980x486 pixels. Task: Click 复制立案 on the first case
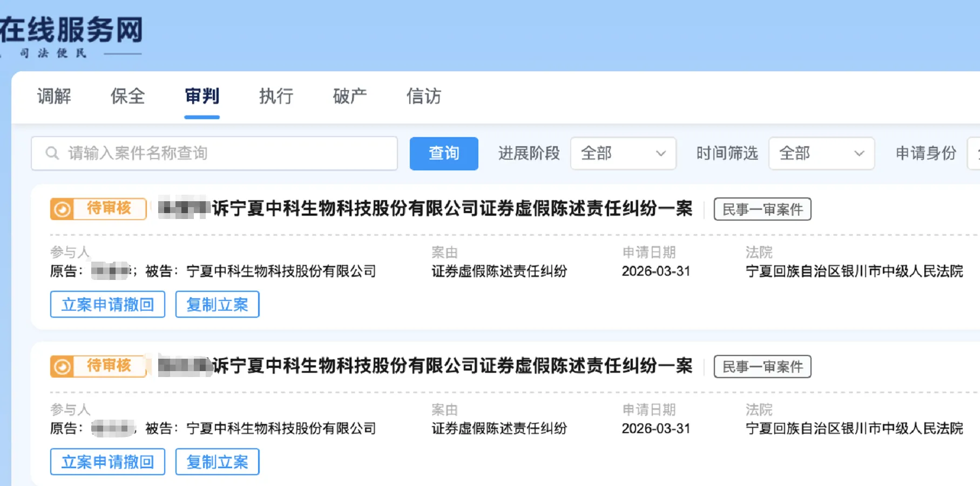point(217,304)
